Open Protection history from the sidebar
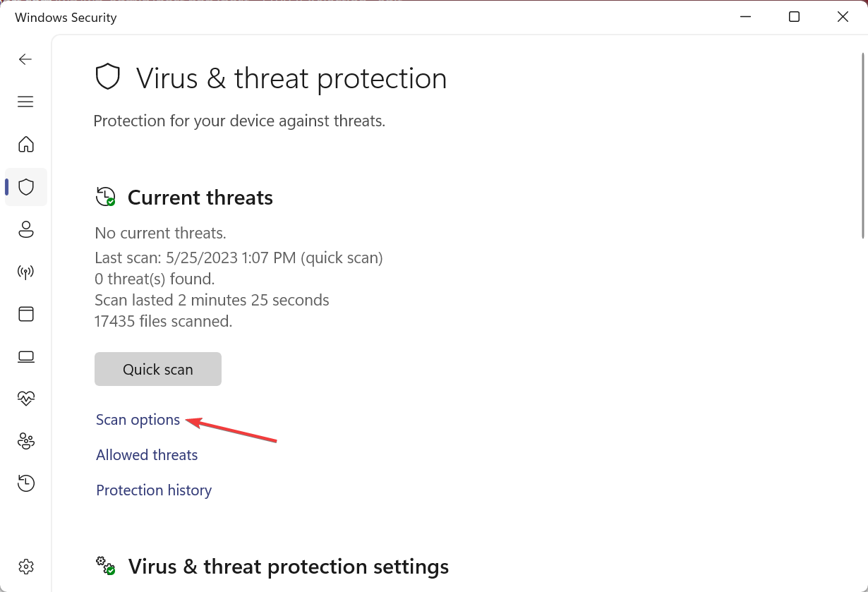This screenshot has height=592, width=868. [25, 483]
